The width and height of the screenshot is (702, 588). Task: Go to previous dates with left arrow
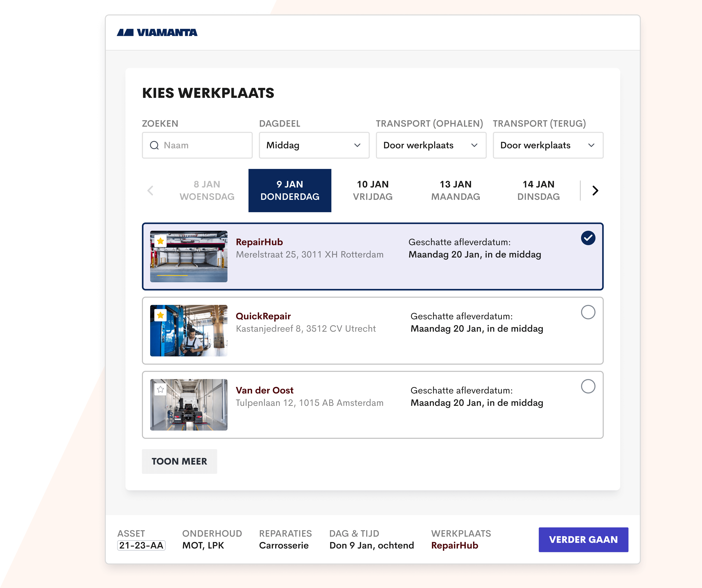coord(151,190)
